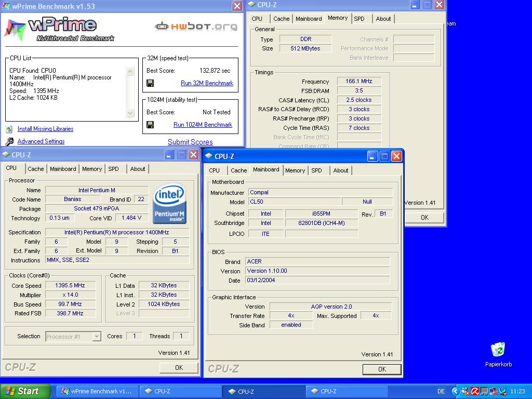Click the Code Name value Banias
The width and height of the screenshot is (532, 399).
click(x=72, y=199)
